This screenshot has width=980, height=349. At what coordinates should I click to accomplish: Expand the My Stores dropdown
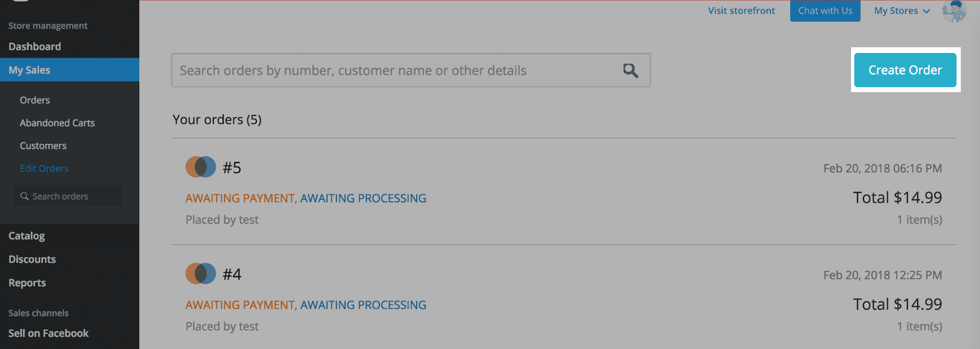pos(902,11)
